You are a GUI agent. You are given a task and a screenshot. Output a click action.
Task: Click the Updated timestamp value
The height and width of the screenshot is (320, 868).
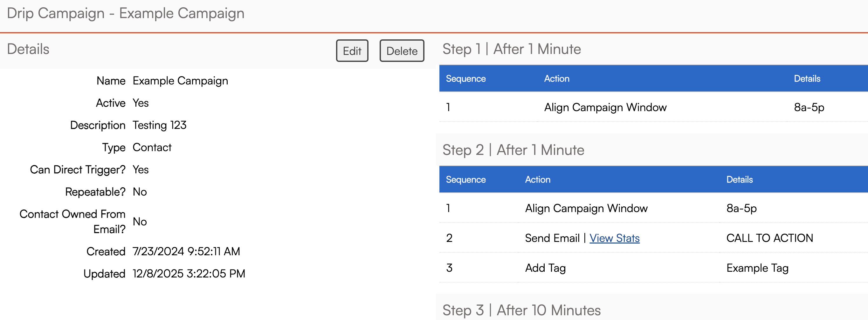click(x=189, y=274)
